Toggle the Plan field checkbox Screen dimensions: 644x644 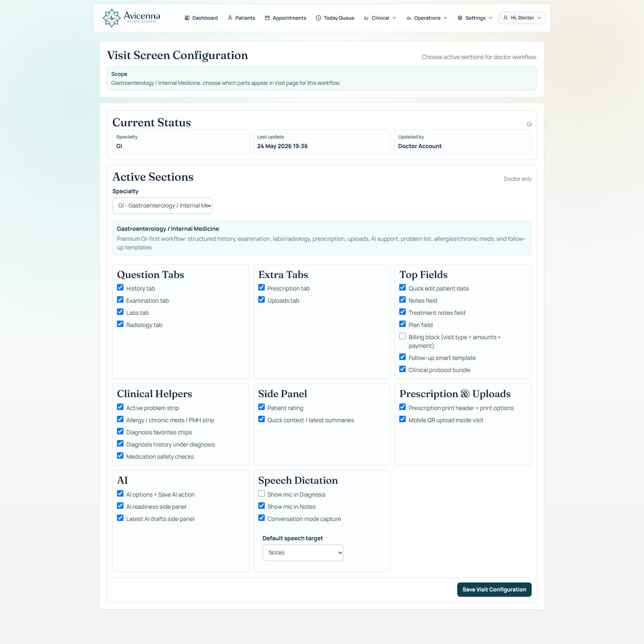pos(402,324)
